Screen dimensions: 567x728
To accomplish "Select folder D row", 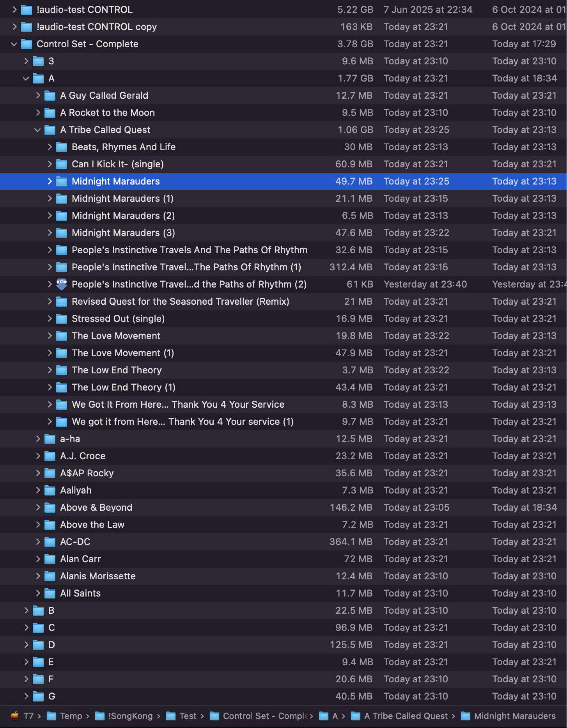I will 283,645.
